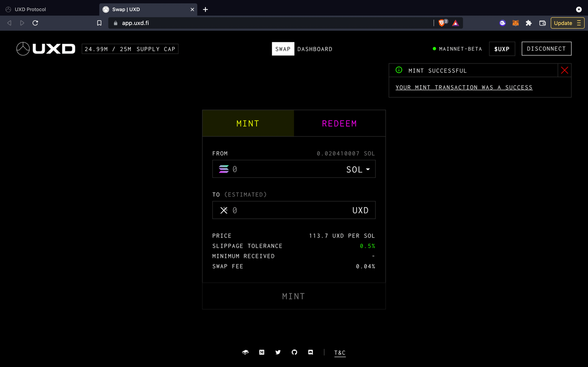Open the browser Update menu
Image resolution: width=588 pixels, height=367 pixels.
pyautogui.click(x=567, y=23)
